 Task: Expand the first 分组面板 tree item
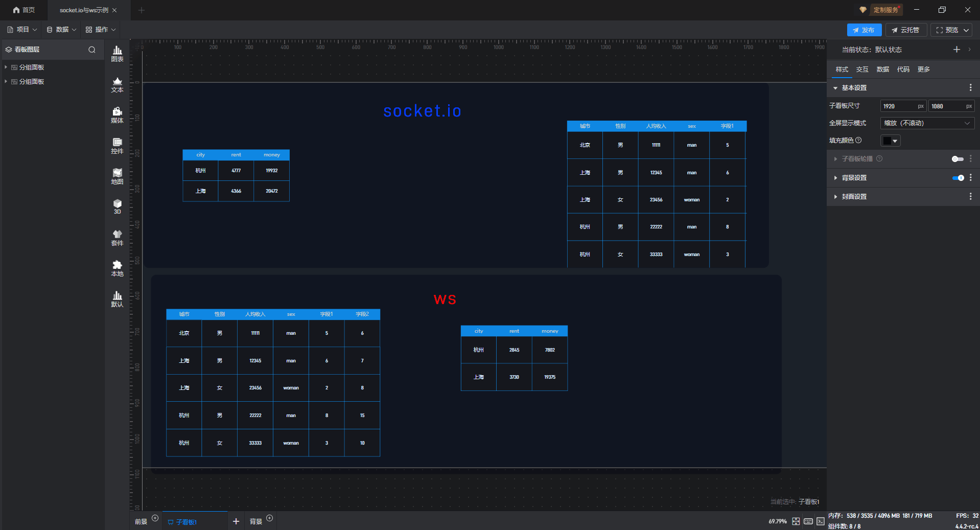[x=6, y=67]
